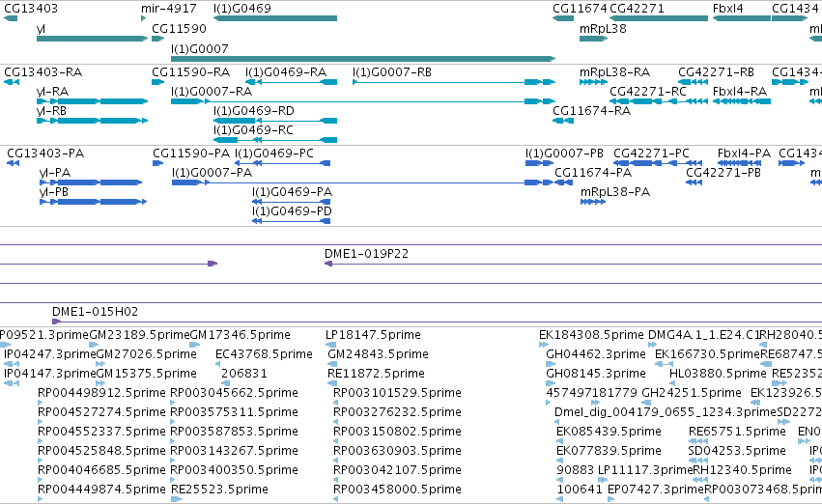Select the GM15375.5prime EST label
822x504 pixels.
[x=147, y=374]
